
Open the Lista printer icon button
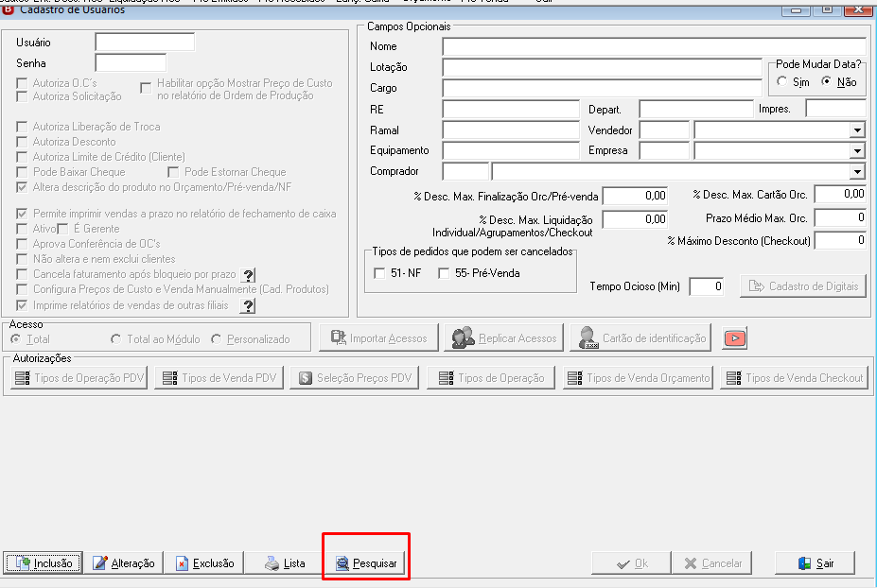click(286, 562)
